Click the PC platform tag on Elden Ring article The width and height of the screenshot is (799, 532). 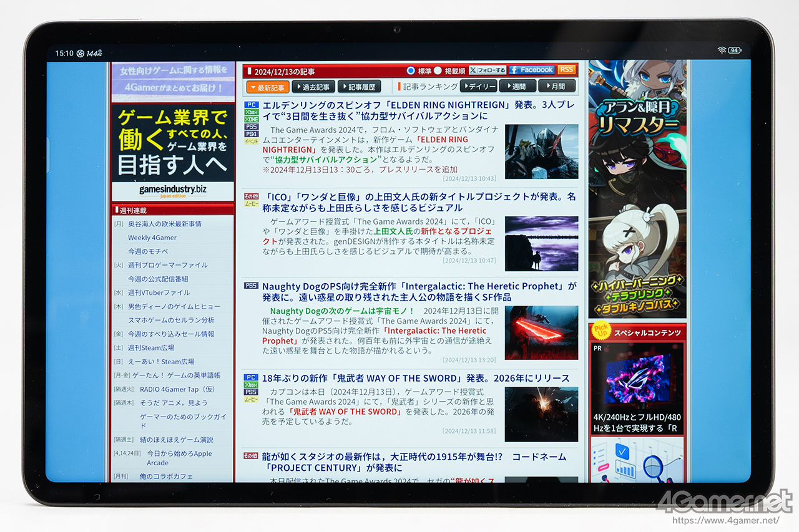(251, 105)
